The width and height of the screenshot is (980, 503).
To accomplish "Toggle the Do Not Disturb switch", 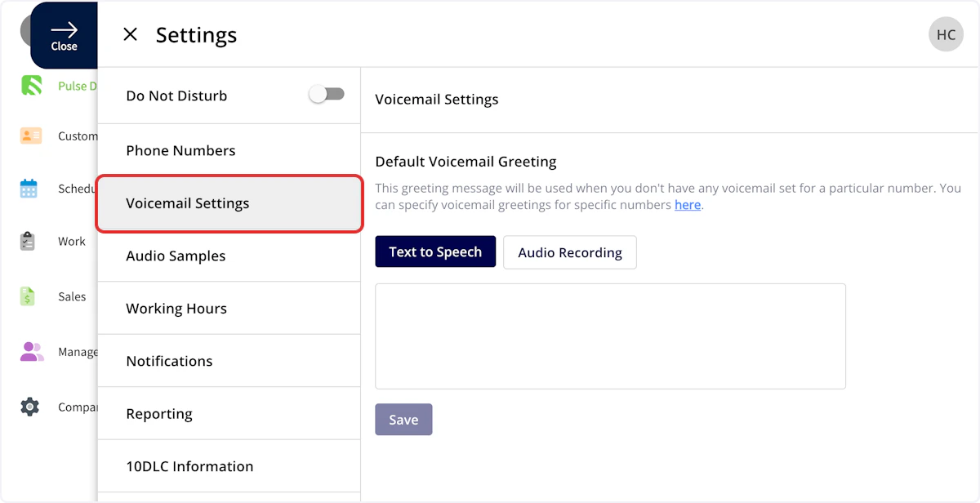I will tap(327, 95).
